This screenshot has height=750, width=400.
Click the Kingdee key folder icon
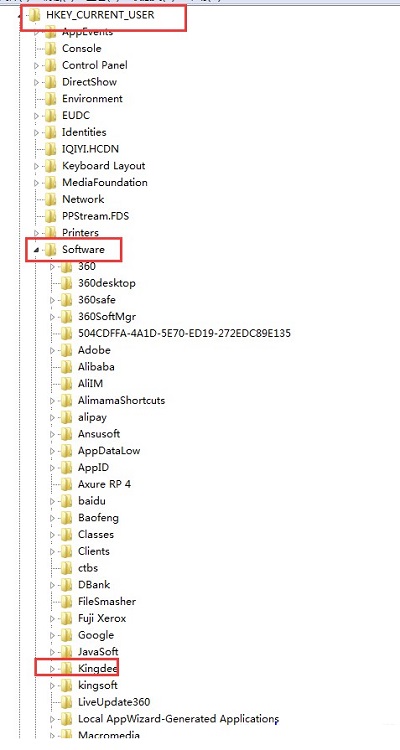[66, 668]
